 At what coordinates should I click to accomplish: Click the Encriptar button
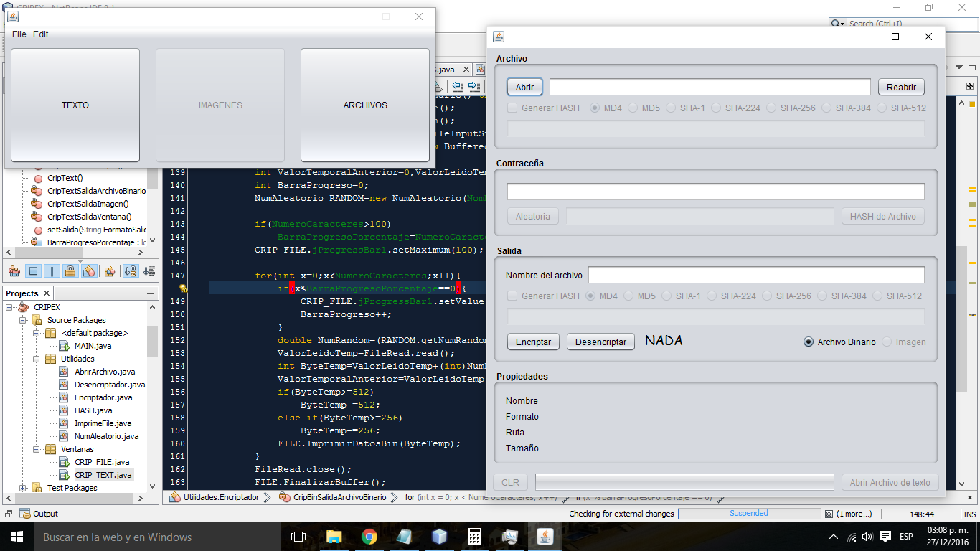[x=533, y=342]
